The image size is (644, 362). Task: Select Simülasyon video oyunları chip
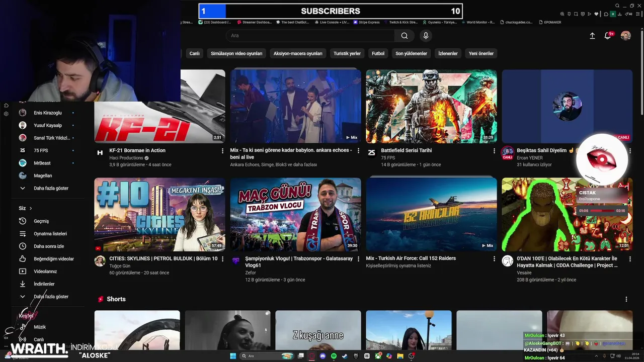236,53
